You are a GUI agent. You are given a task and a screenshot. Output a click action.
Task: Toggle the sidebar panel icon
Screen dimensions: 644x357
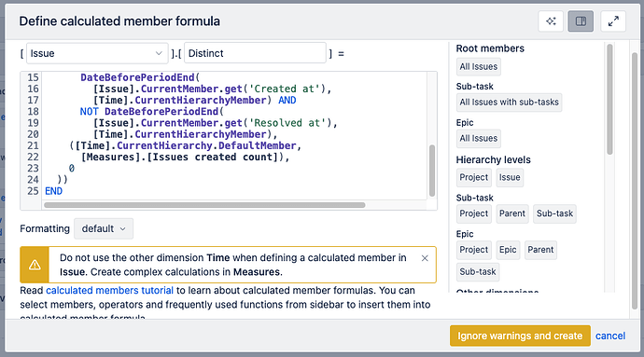581,21
